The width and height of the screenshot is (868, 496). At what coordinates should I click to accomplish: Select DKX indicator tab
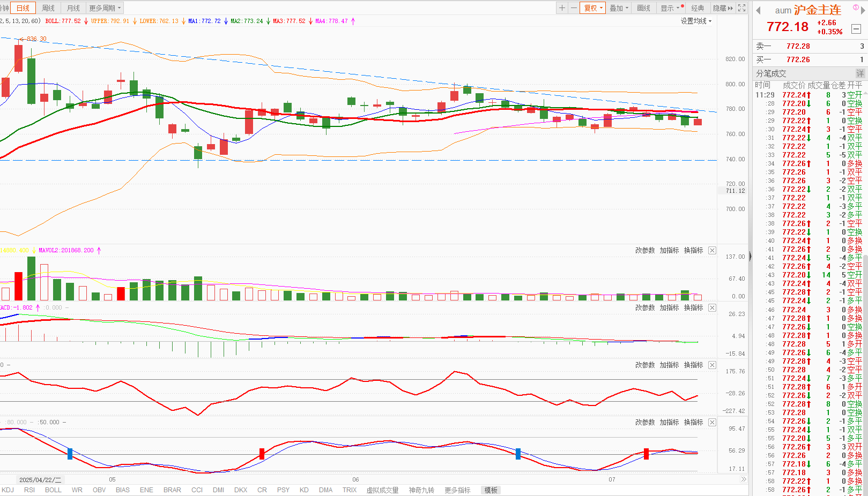[241, 490]
